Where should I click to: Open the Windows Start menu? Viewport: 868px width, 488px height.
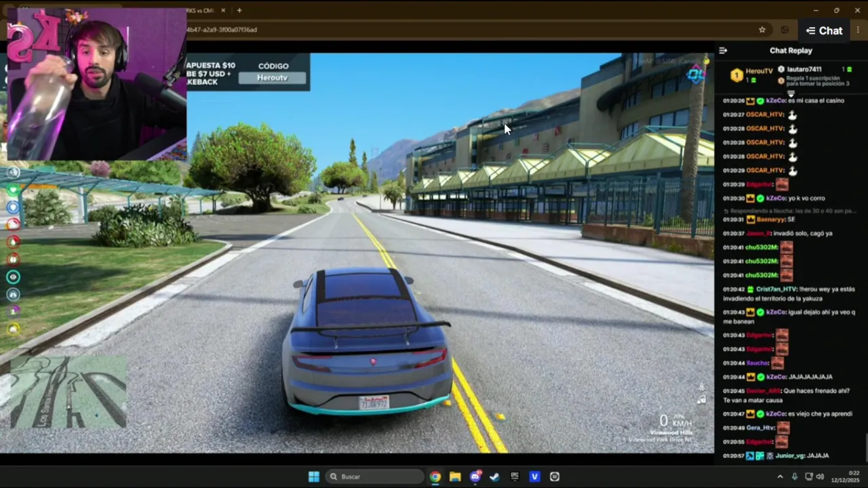[314, 476]
